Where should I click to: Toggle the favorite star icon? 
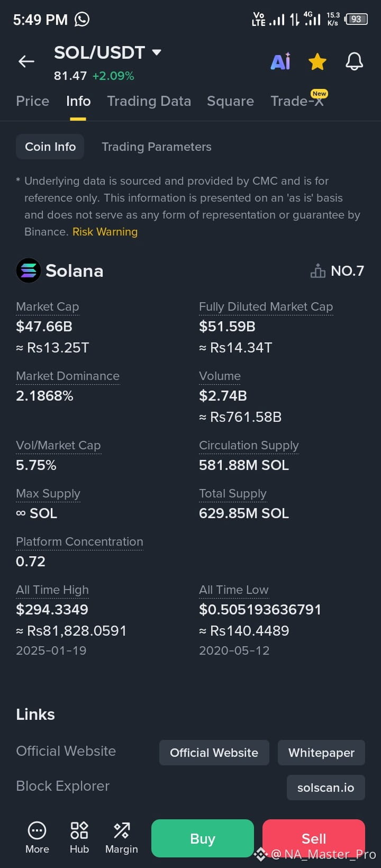(317, 62)
